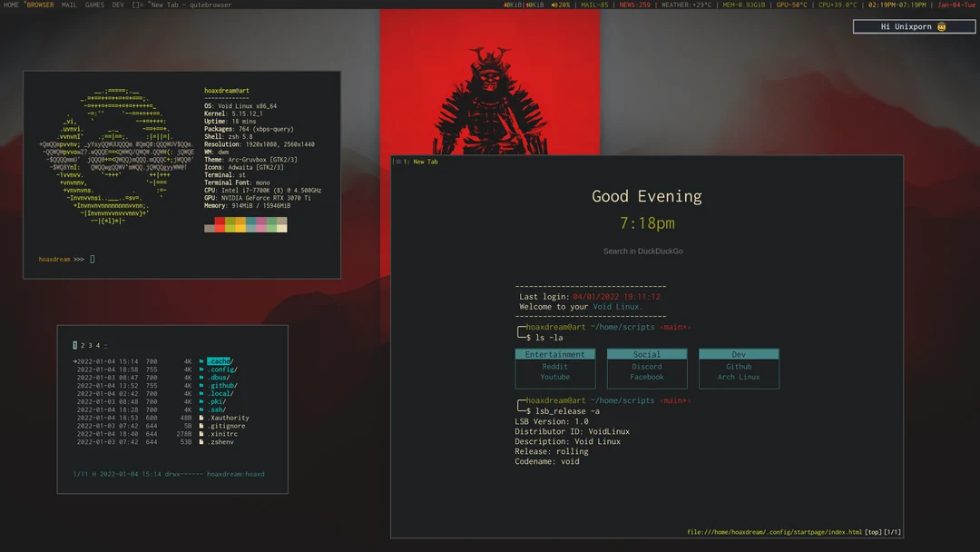The image size is (980, 552).
Task: Switch to file manager tab 2
Action: [x=83, y=345]
